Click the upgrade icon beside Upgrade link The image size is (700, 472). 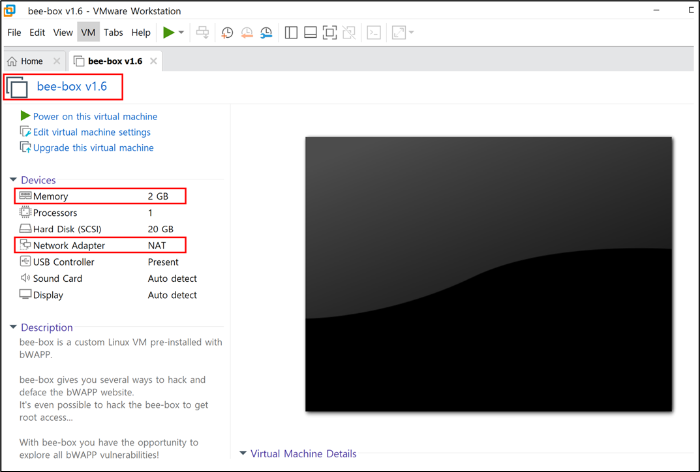tap(25, 147)
